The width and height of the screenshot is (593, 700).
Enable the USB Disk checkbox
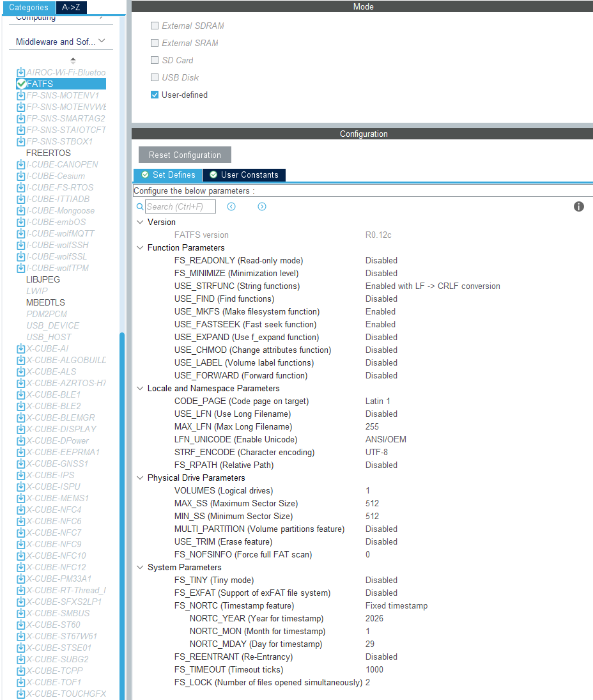(155, 77)
